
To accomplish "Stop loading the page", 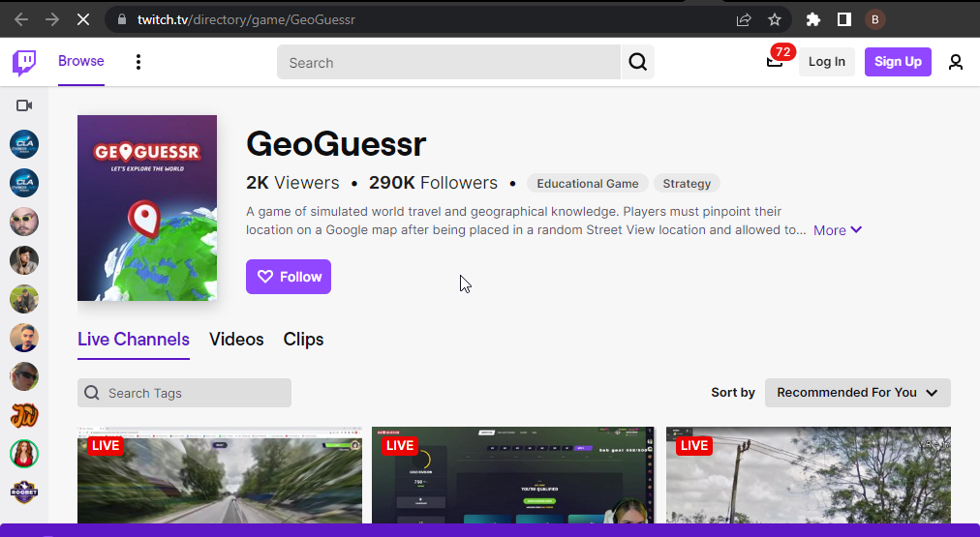I will pos(82,19).
